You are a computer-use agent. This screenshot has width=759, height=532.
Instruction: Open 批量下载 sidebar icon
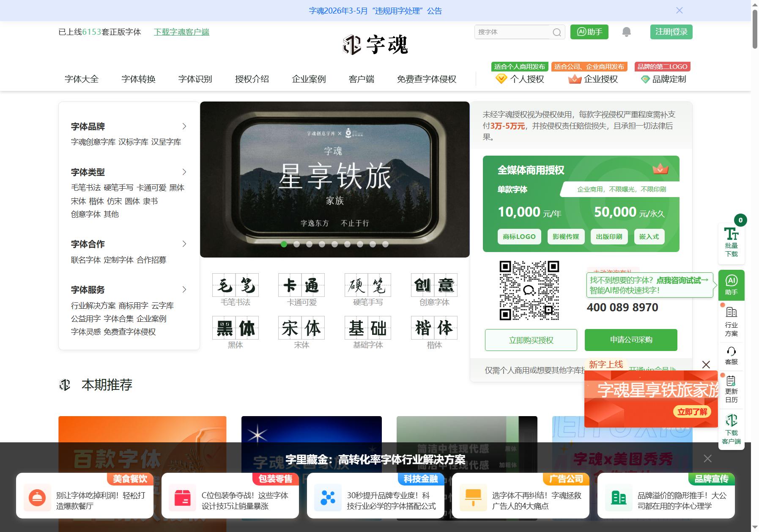point(731,243)
